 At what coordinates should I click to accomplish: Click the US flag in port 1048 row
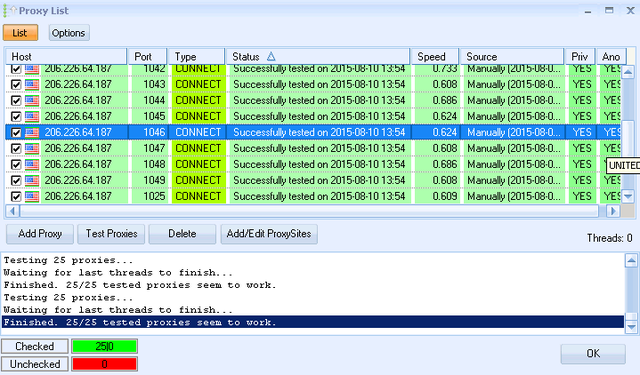32,164
